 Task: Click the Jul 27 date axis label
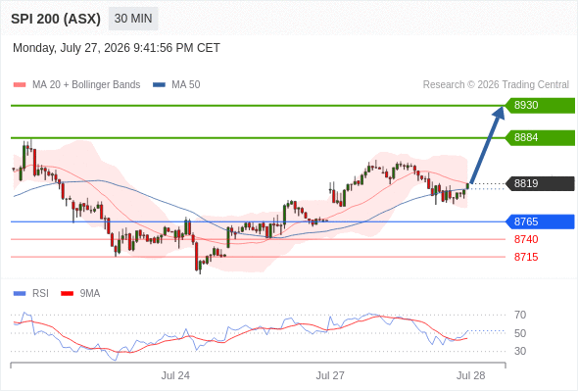point(330,375)
